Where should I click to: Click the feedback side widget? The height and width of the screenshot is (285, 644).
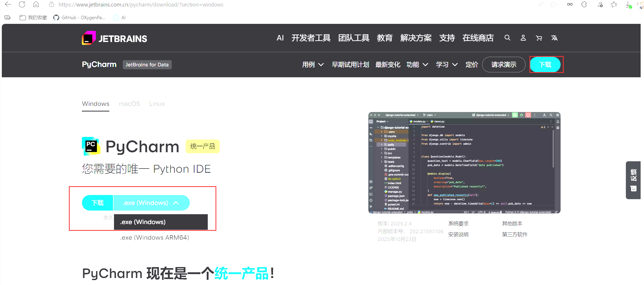pyautogui.click(x=633, y=180)
